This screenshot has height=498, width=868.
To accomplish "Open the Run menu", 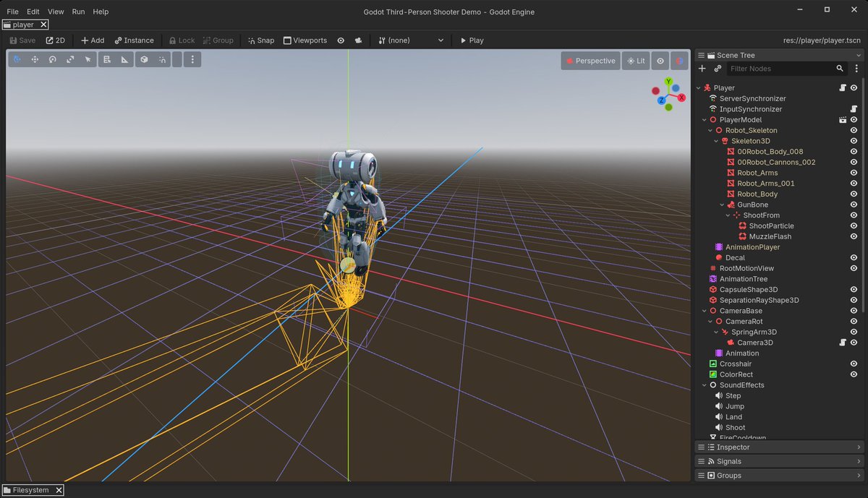I will click(78, 12).
